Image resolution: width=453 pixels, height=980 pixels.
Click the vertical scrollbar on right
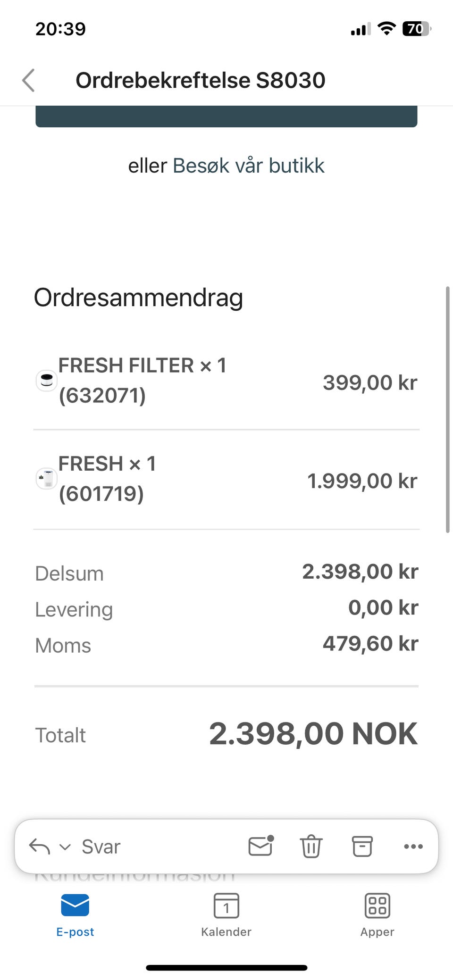[447, 409]
